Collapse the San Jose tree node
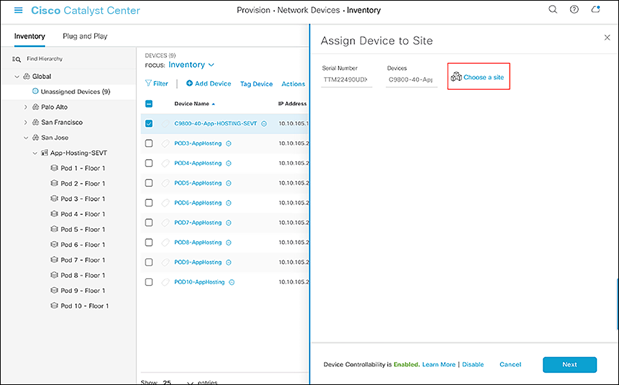This screenshot has height=385, width=619. [x=26, y=138]
